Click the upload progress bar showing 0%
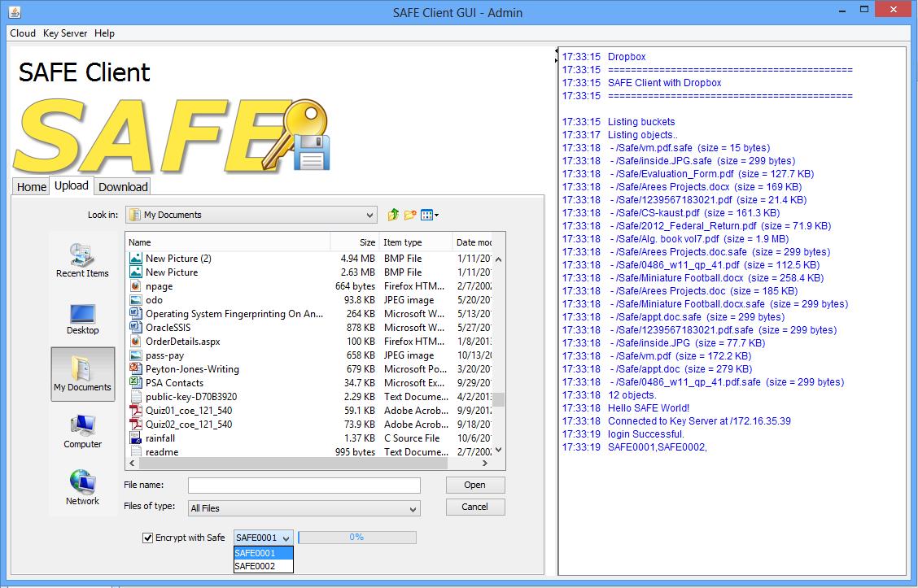Image resolution: width=918 pixels, height=588 pixels. (x=357, y=537)
